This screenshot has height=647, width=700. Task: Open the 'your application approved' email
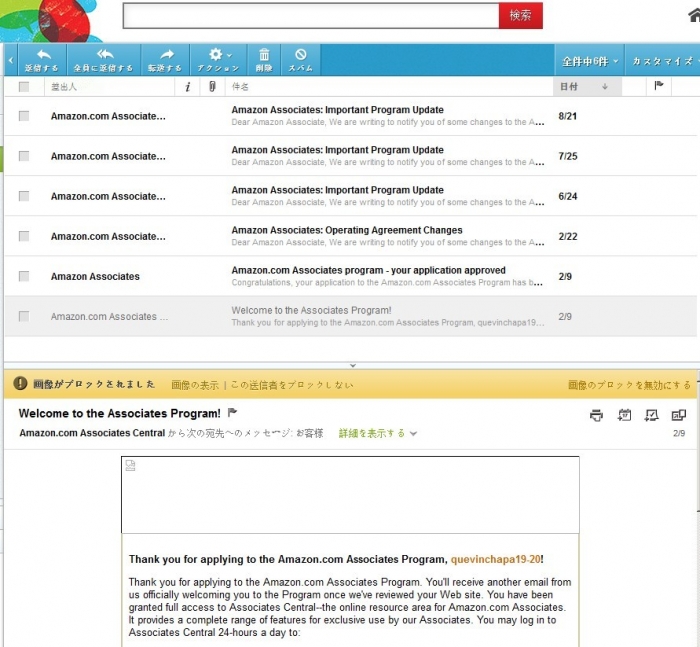coord(350,276)
